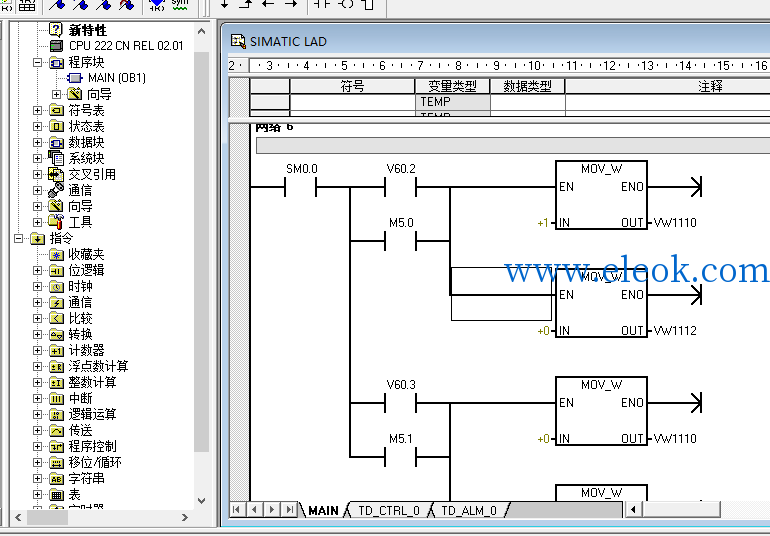Click the 收藏夹 favorites folder icon

point(56,254)
